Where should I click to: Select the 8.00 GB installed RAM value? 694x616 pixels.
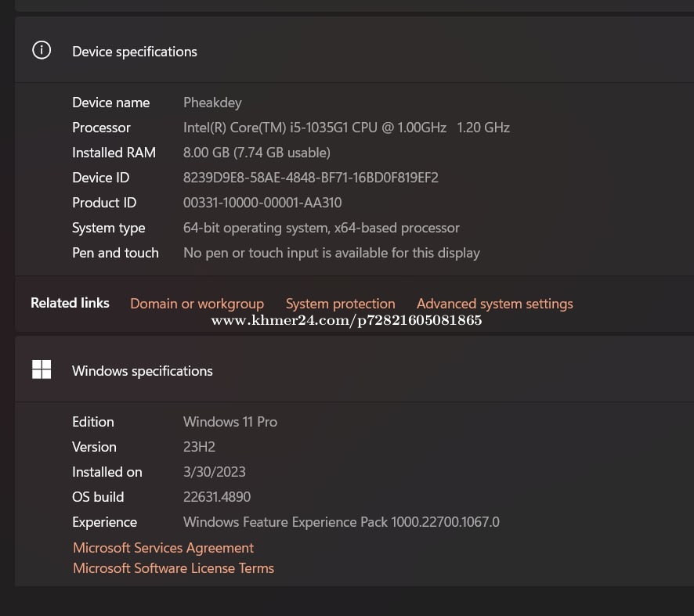click(x=257, y=153)
